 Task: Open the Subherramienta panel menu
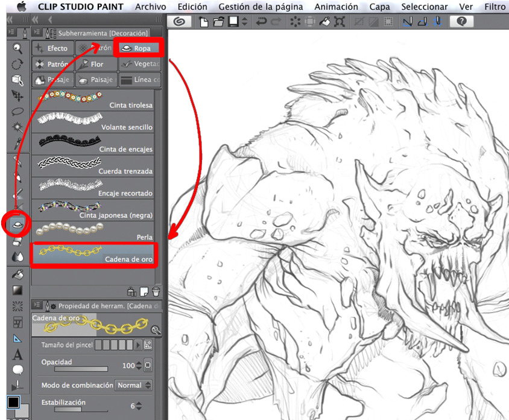click(x=37, y=33)
